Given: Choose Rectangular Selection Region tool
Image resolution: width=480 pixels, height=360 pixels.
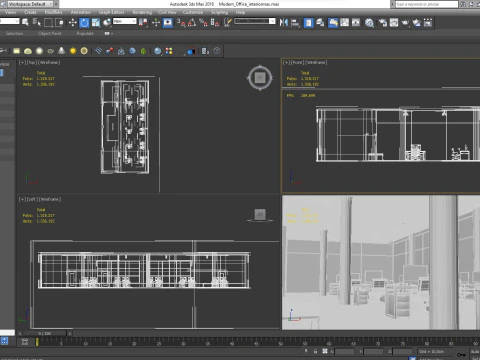Looking at the screenshot, I should point(48,22).
